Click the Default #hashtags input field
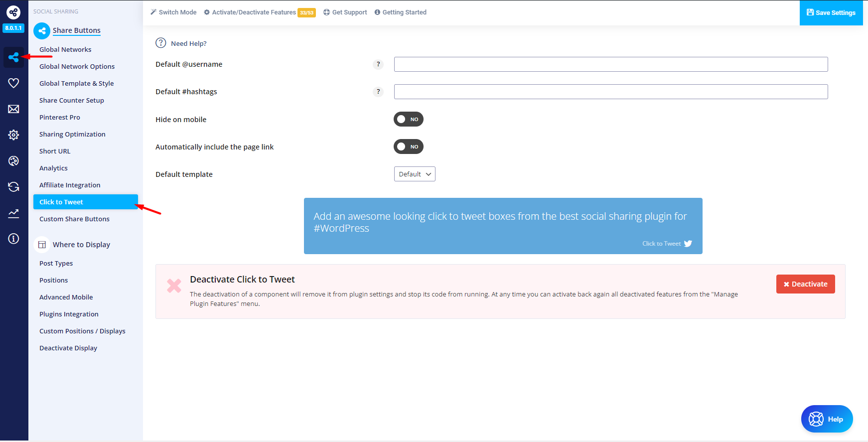Viewport: 868px width, 442px height. coord(610,92)
